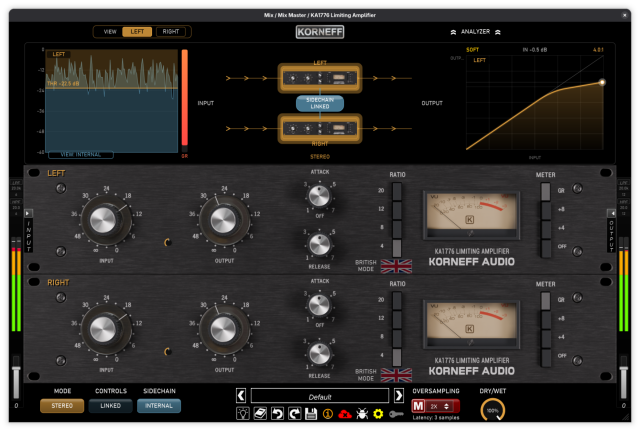The width and height of the screenshot is (640, 431).
Task: Click the LEFT unit VU meter
Action: [471, 215]
